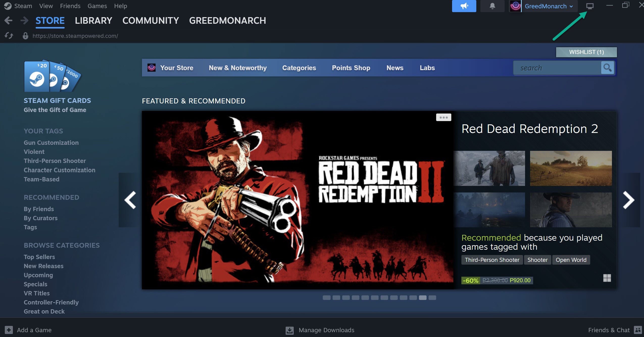This screenshot has width=644, height=337.
Task: Open the Character Customization tag
Action: click(x=60, y=170)
